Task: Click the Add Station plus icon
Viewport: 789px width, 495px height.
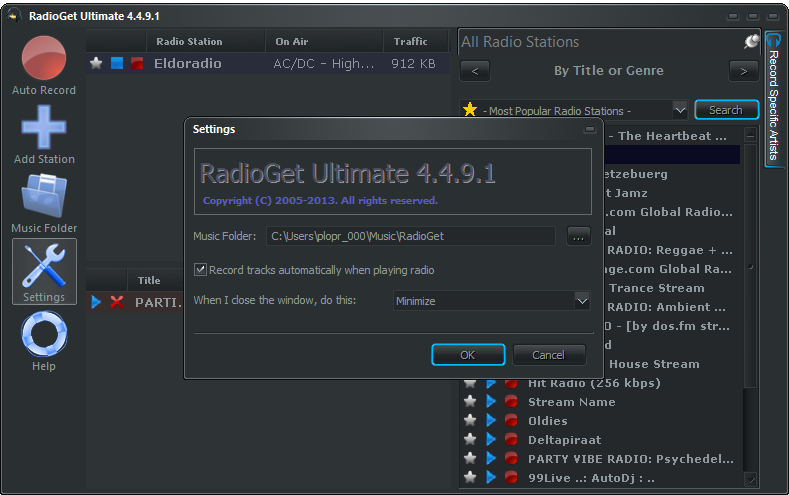Action: (x=43, y=127)
